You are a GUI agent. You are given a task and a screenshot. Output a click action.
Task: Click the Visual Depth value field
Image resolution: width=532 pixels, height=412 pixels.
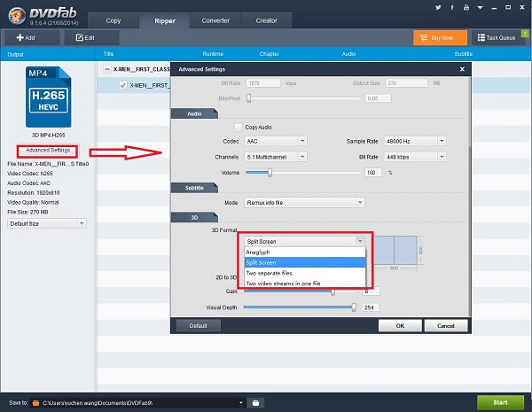(x=371, y=307)
